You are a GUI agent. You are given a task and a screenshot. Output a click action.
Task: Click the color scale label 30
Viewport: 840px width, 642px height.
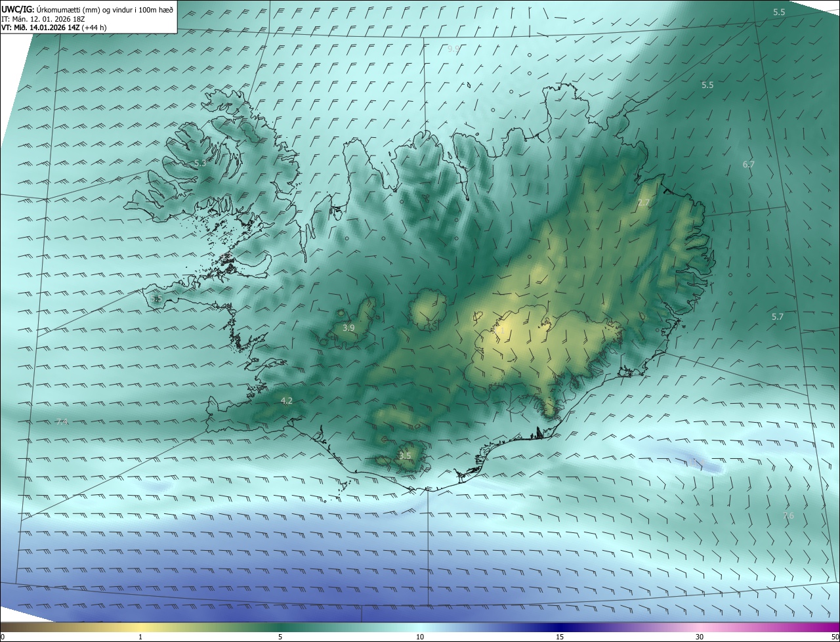tap(700, 637)
